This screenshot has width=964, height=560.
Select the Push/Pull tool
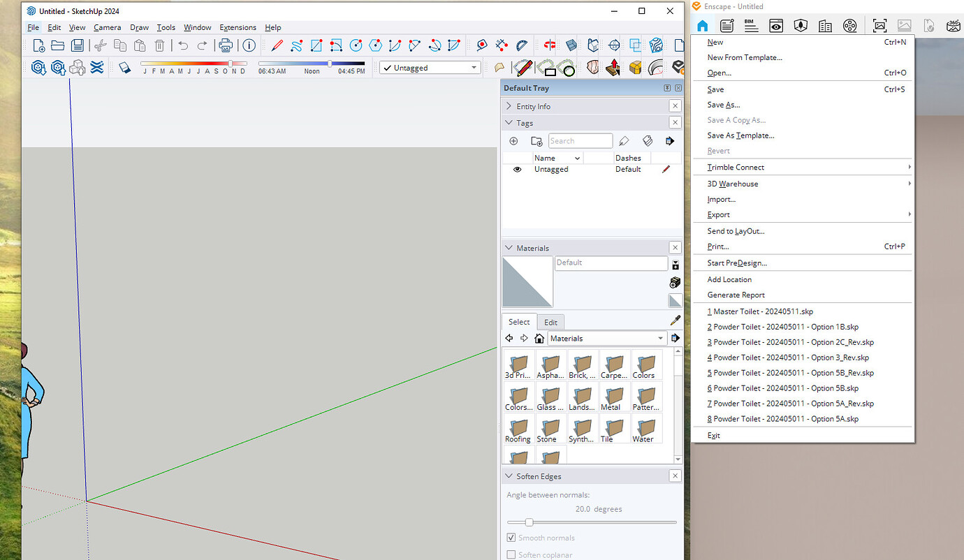click(x=613, y=67)
